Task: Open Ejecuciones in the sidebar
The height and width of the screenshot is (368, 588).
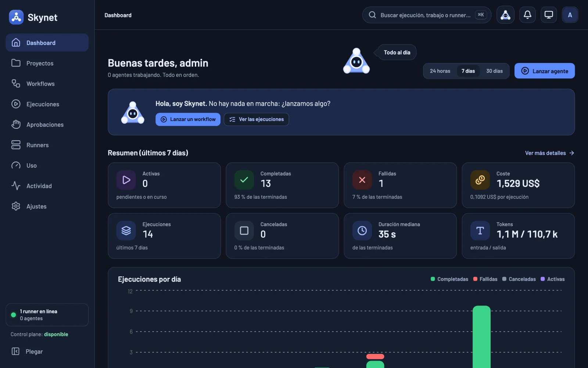Action: 47,104
